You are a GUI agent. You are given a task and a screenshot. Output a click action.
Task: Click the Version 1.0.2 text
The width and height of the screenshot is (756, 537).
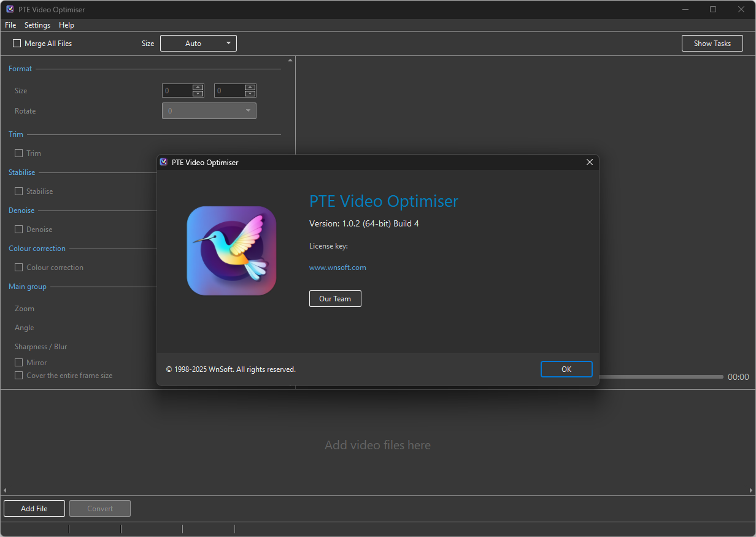(364, 223)
